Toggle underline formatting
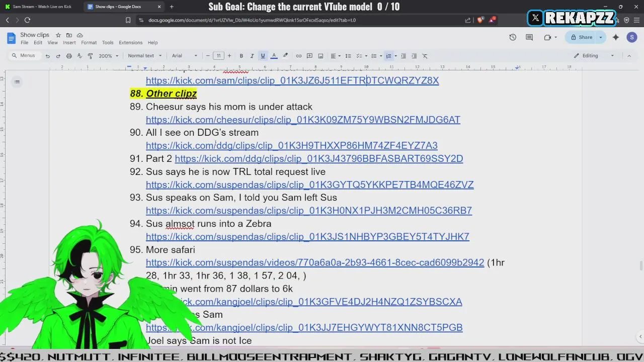 click(263, 56)
